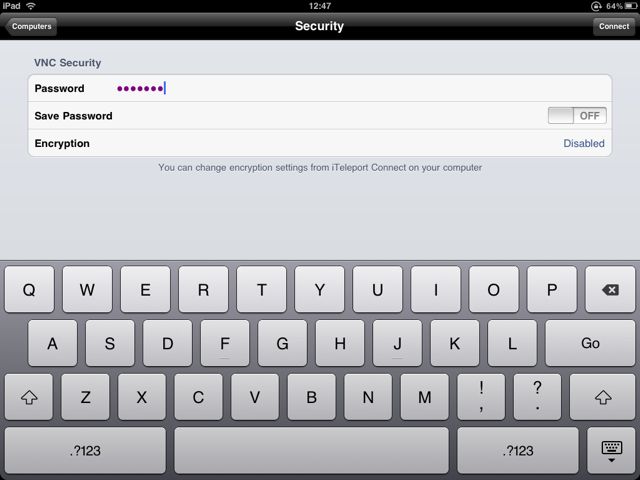Go back to Computers list
The height and width of the screenshot is (480, 640).
[31, 26]
